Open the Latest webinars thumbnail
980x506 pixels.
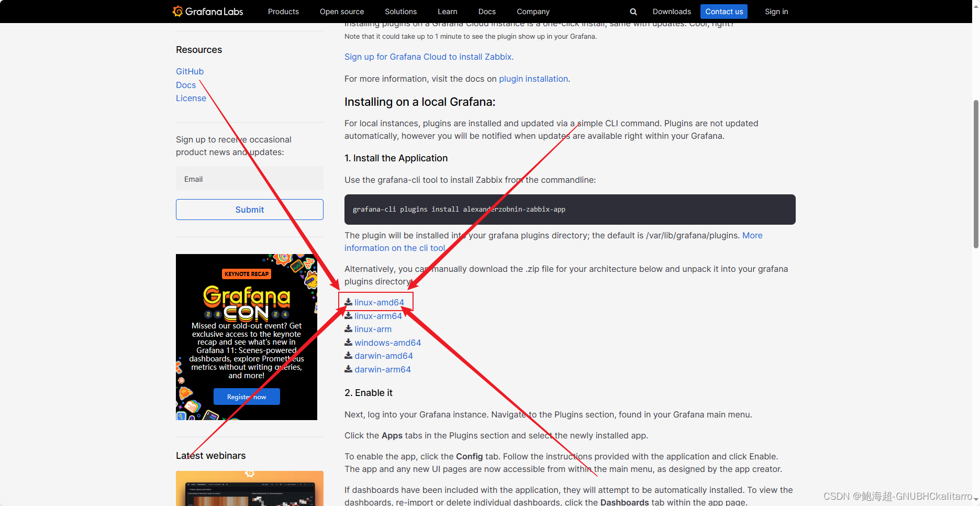250,488
